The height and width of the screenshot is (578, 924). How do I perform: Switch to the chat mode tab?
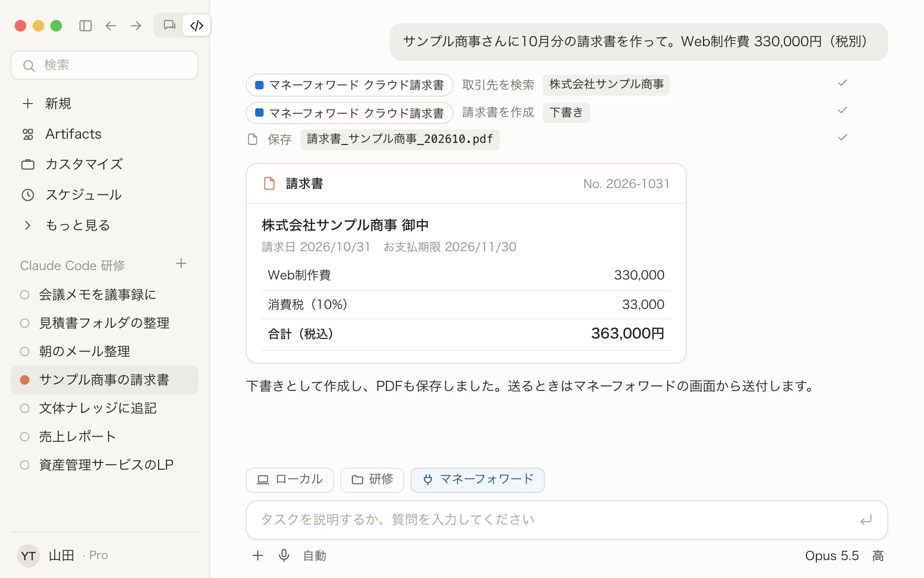169,25
